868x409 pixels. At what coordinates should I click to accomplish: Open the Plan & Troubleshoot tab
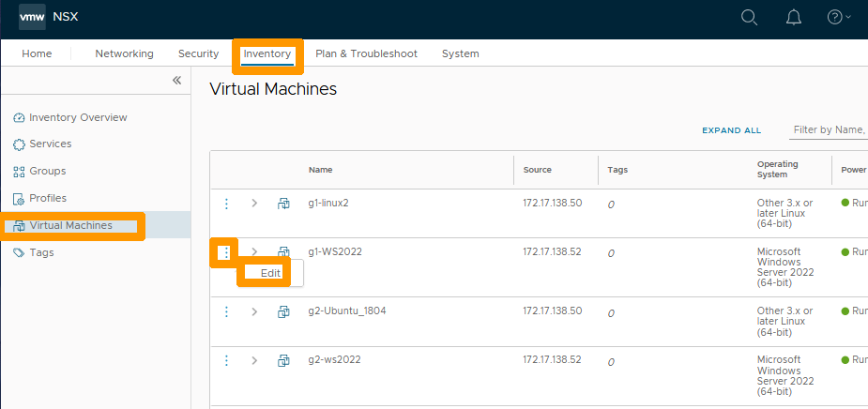(x=367, y=53)
